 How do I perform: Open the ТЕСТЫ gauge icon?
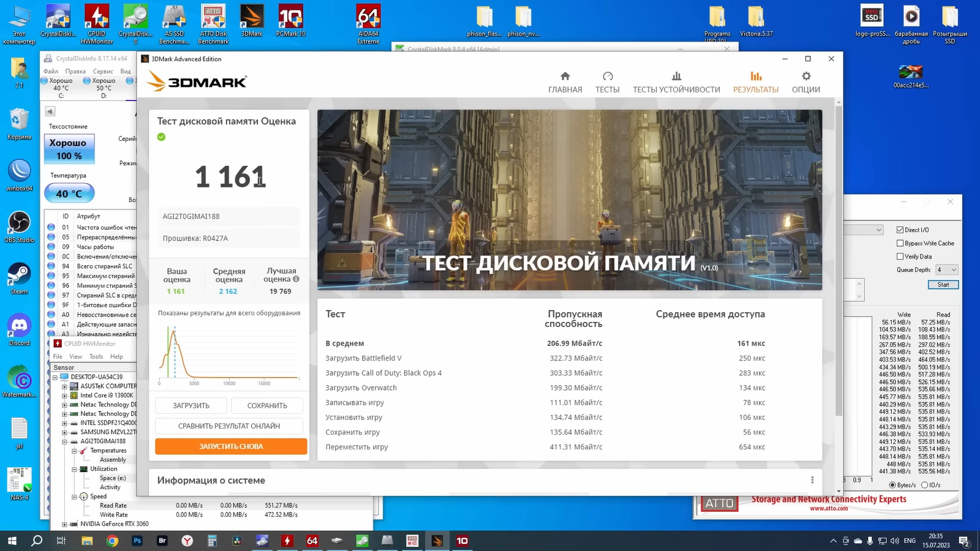click(607, 77)
